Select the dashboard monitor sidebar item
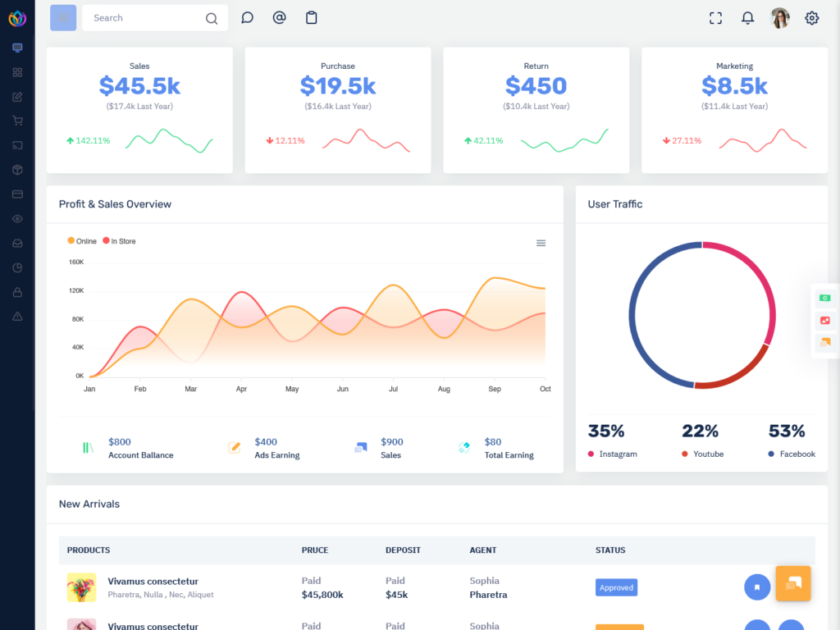This screenshot has width=840, height=630. [17, 48]
